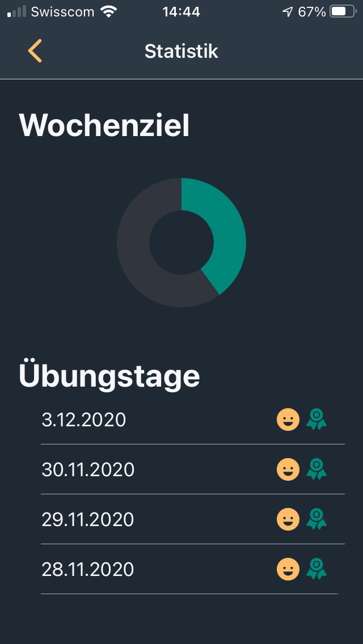Viewport: 363px width, 644px height.
Task: Tap the green medal icon for 3.12.2020
Action: click(x=318, y=420)
